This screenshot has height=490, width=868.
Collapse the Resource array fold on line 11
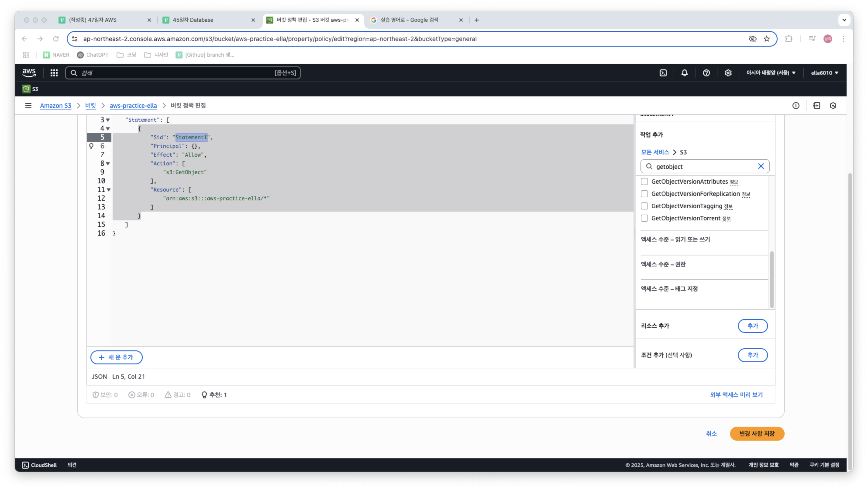pyautogui.click(x=108, y=190)
